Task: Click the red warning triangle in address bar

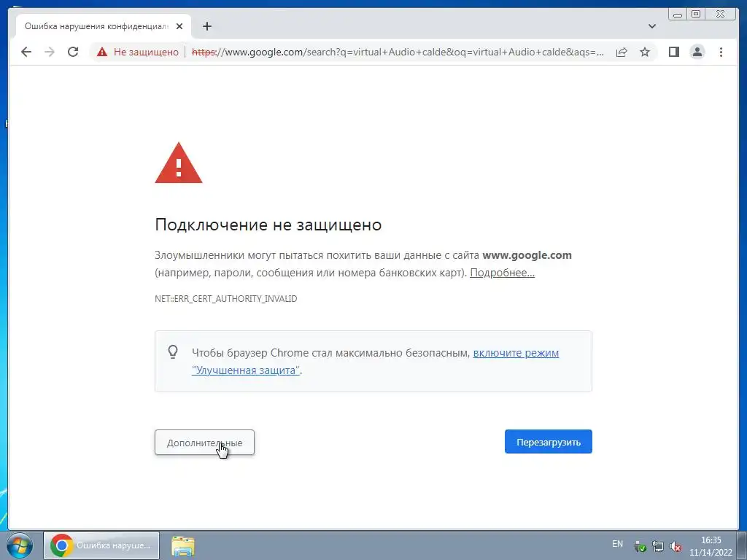Action: tap(102, 52)
